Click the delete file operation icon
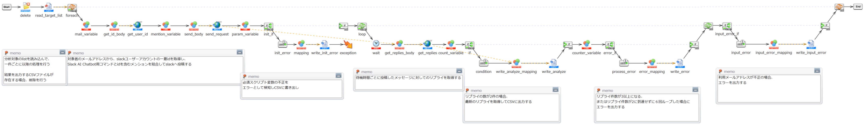868x130 pixels. point(26,7)
